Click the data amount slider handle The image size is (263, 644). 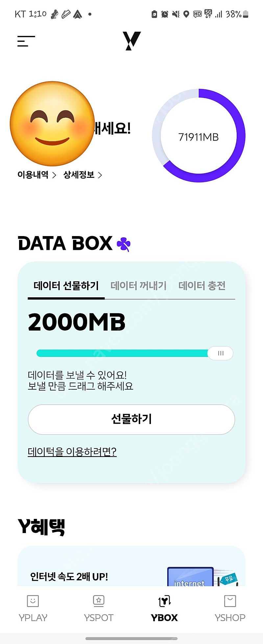pos(221,353)
